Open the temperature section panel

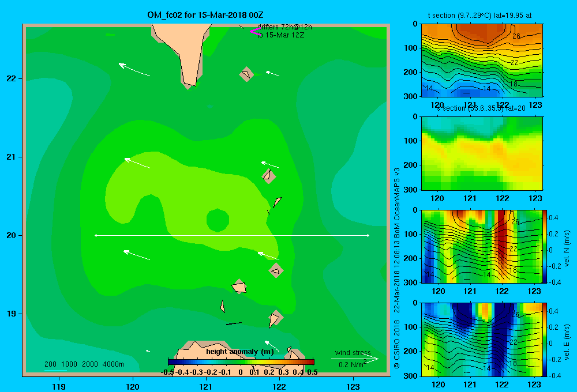pyautogui.click(x=482, y=61)
